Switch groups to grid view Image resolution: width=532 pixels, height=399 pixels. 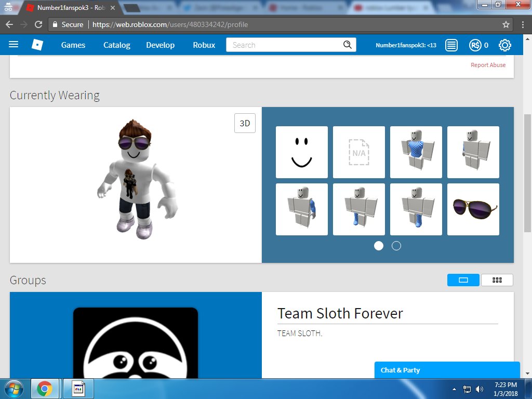(497, 280)
